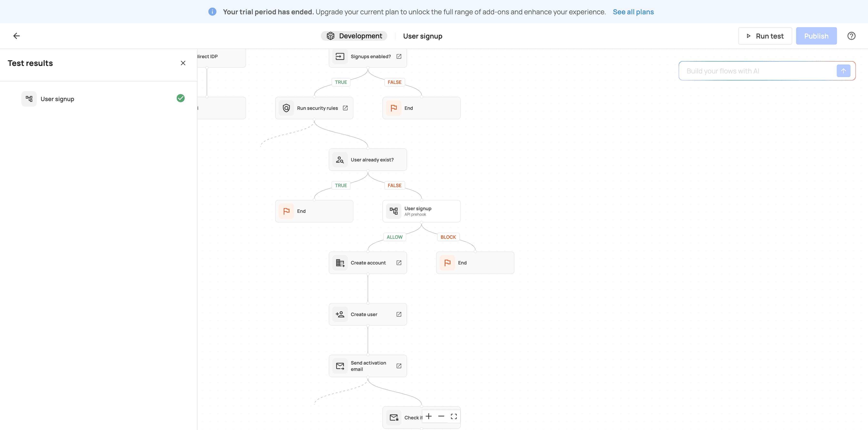Submit AI prompt with arrow button
This screenshot has width=868, height=430.
click(843, 71)
